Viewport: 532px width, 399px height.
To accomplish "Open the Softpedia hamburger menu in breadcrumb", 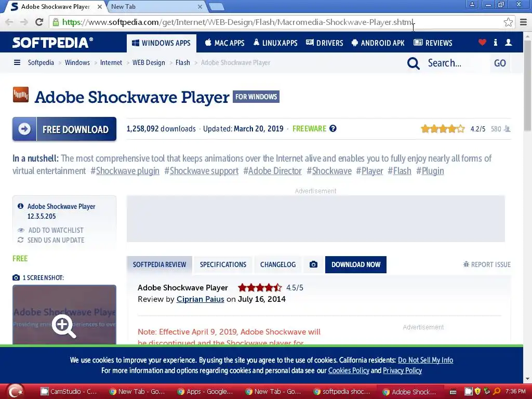I will [17, 62].
